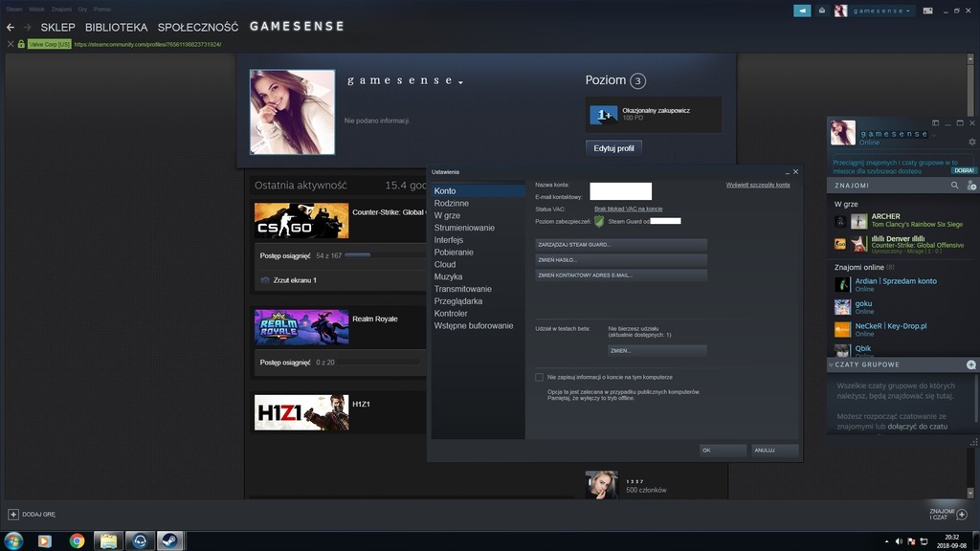
Task: Stop page loading with the X icon
Action: [11, 44]
